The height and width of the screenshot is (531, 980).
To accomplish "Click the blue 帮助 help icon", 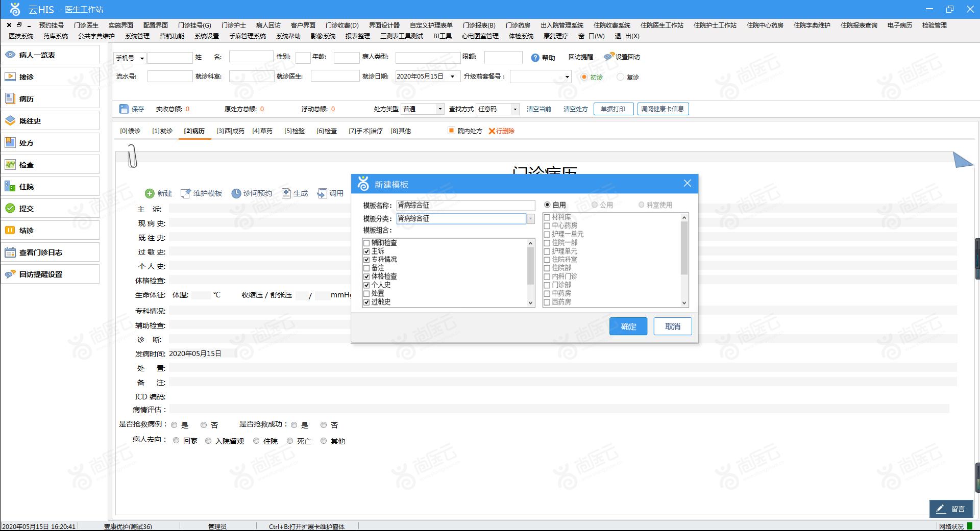I will click(x=535, y=58).
